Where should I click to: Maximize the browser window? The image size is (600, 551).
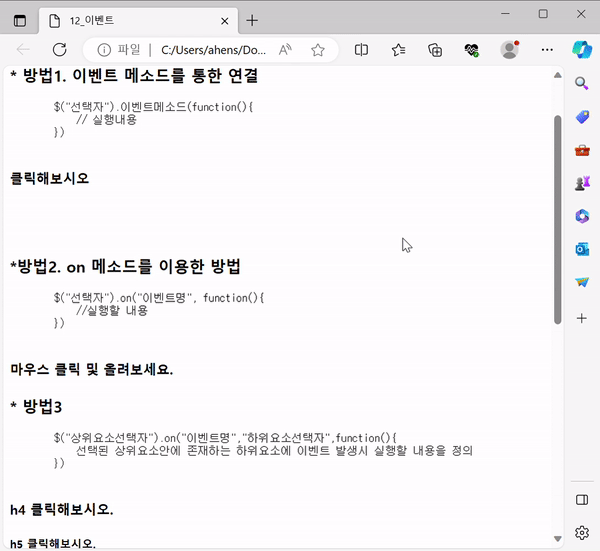coord(543,14)
